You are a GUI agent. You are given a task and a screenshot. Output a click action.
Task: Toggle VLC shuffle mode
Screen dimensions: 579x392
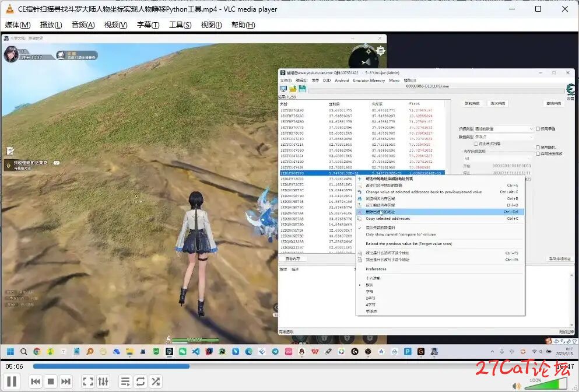156,381
